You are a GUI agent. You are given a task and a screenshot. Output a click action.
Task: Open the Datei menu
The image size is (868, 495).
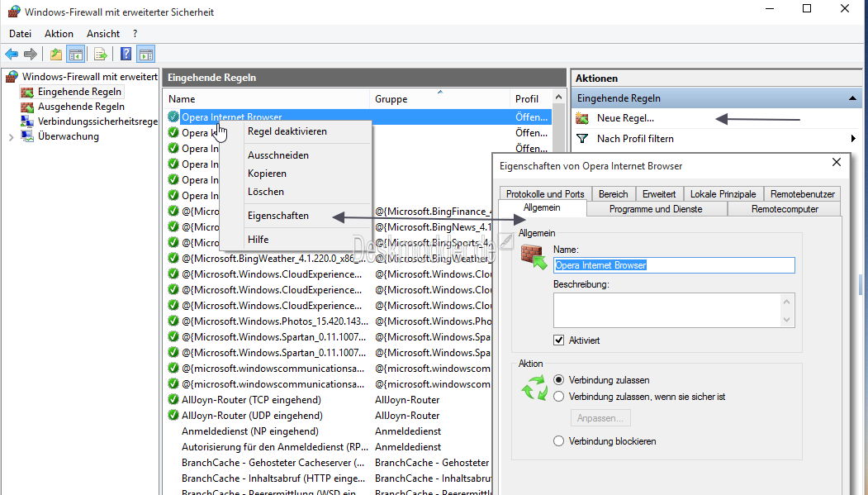click(x=20, y=34)
